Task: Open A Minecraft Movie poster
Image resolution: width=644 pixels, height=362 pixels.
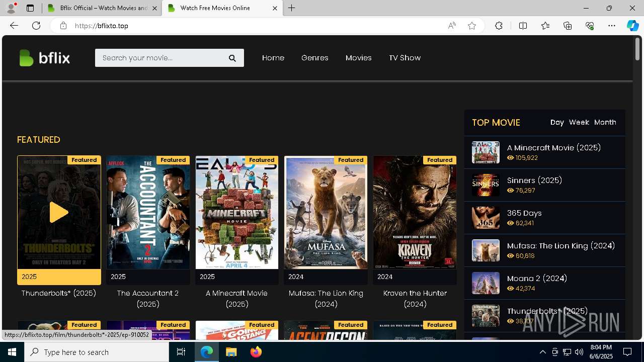Action: point(237,212)
